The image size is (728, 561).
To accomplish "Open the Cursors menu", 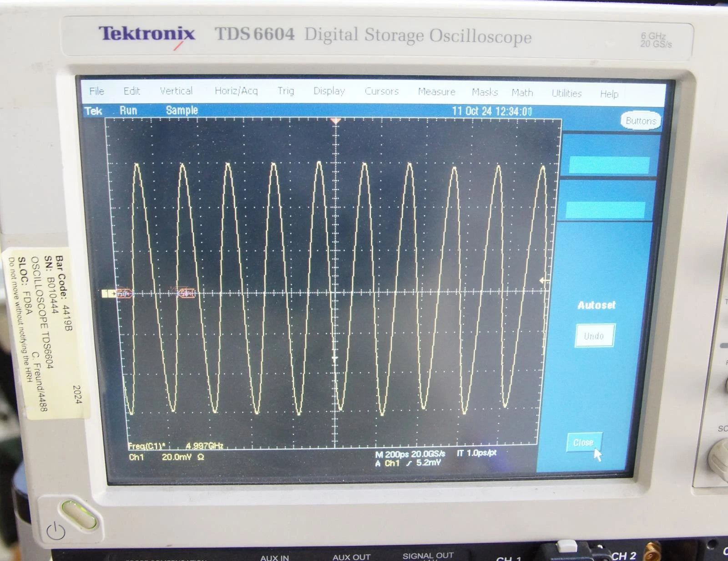I will [381, 91].
